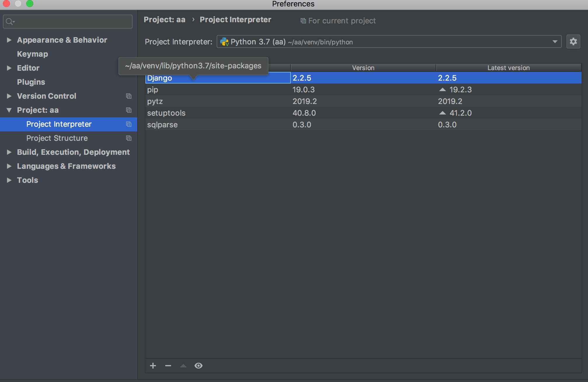Select the sqlparse package row
Viewport: 588px width, 382px height.
(162, 125)
